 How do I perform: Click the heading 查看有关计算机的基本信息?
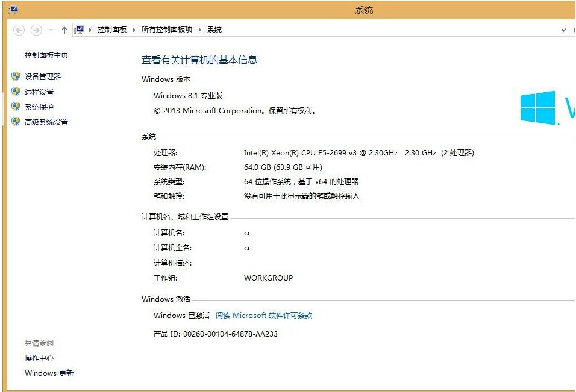click(x=199, y=60)
